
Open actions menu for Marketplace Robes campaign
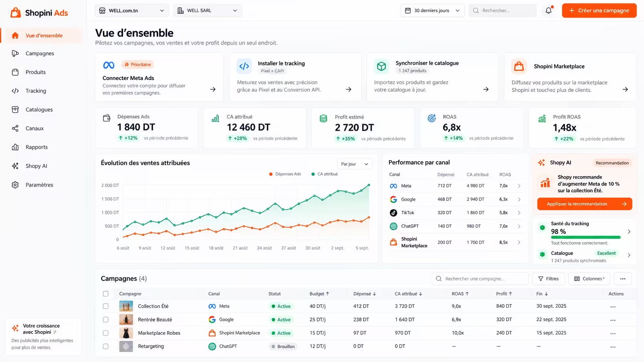click(x=613, y=333)
